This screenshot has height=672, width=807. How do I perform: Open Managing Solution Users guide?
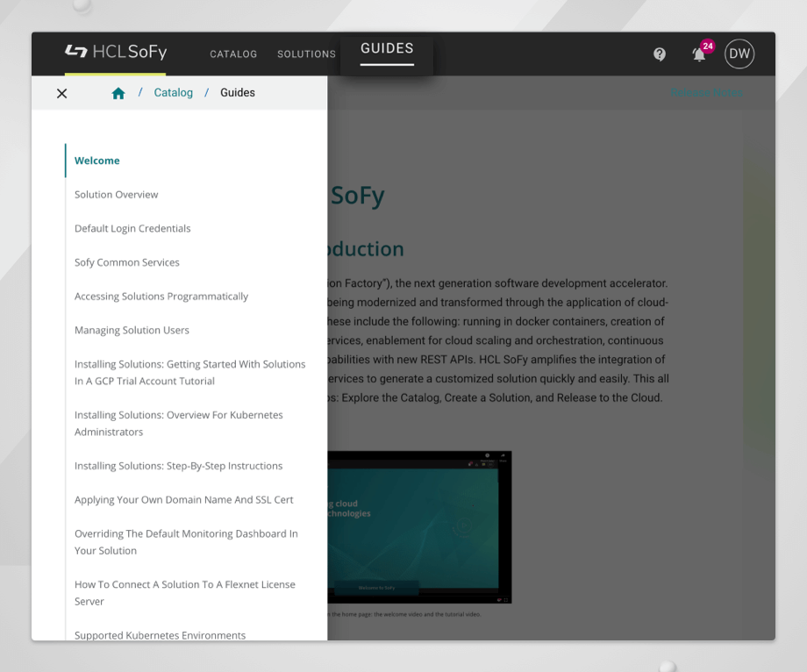[132, 331]
